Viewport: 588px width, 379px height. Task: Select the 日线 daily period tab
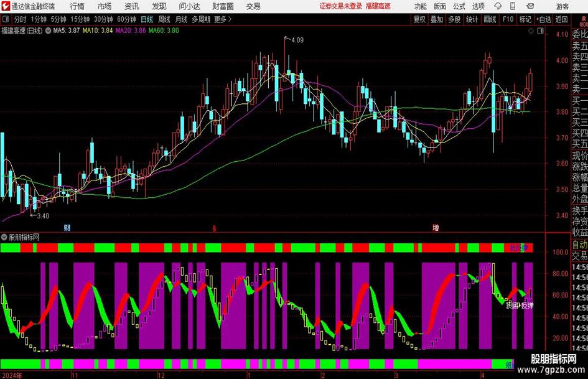pyautogui.click(x=147, y=19)
